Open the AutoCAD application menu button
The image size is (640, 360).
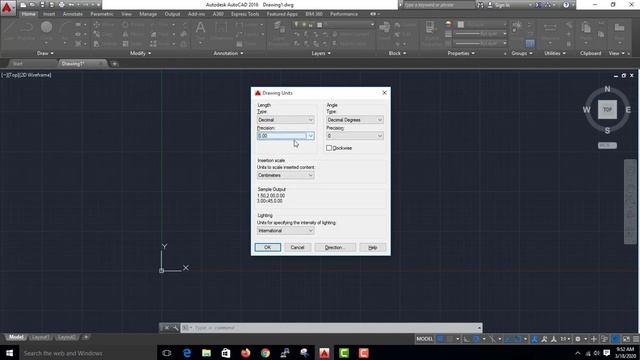[x=7, y=8]
